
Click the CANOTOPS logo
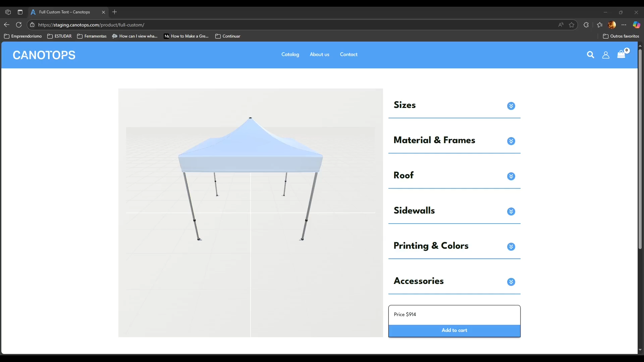(x=44, y=55)
